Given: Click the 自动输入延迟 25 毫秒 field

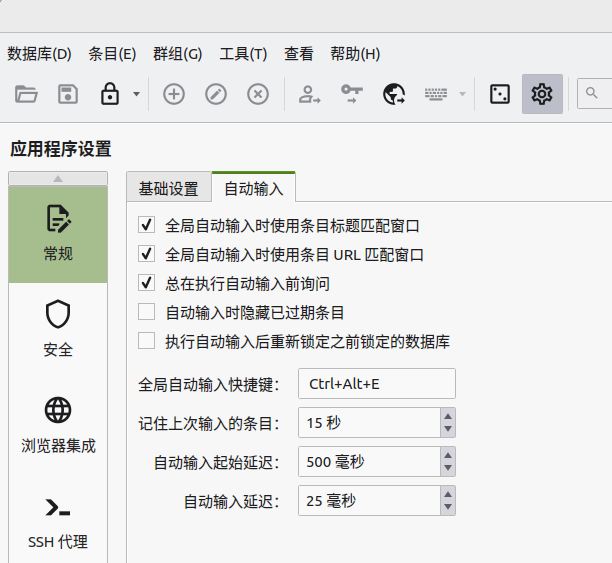Looking at the screenshot, I should click(369, 501).
